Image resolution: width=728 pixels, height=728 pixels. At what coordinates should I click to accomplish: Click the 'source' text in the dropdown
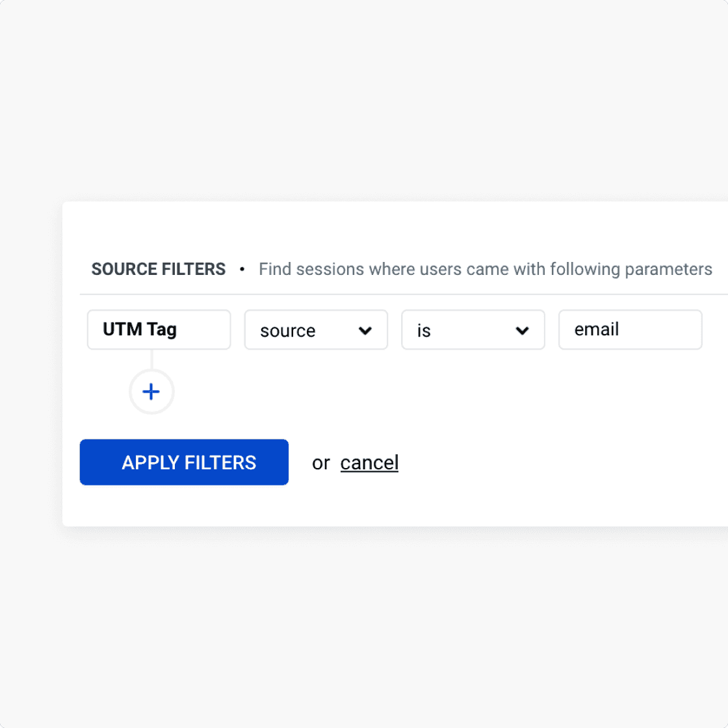pyautogui.click(x=287, y=331)
